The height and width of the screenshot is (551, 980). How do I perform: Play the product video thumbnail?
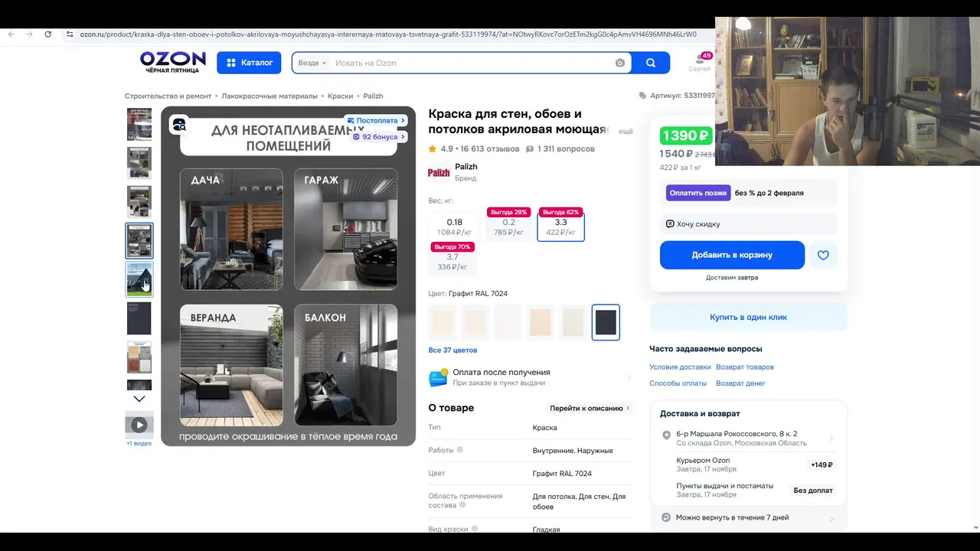[139, 424]
